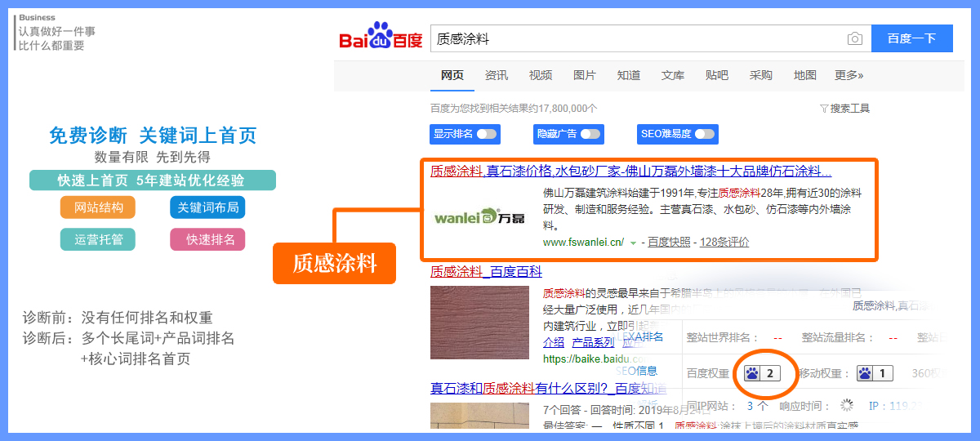
Task: Click the wanlei 万磊 logo thumbnail
Action: click(x=479, y=217)
